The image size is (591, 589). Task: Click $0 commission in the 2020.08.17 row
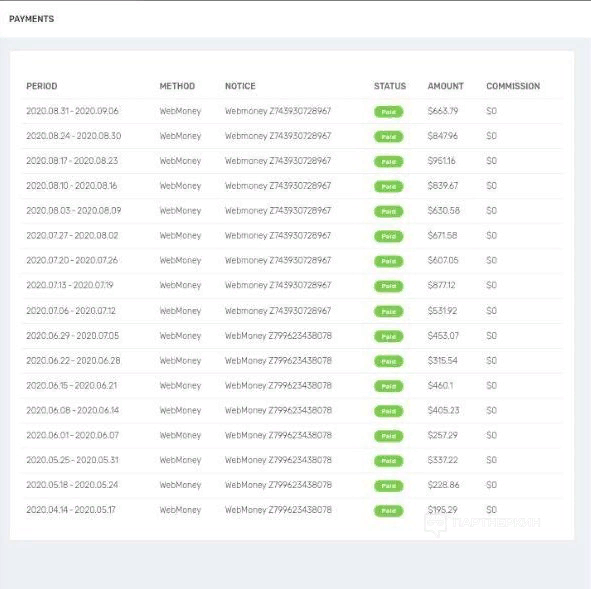[491, 161]
